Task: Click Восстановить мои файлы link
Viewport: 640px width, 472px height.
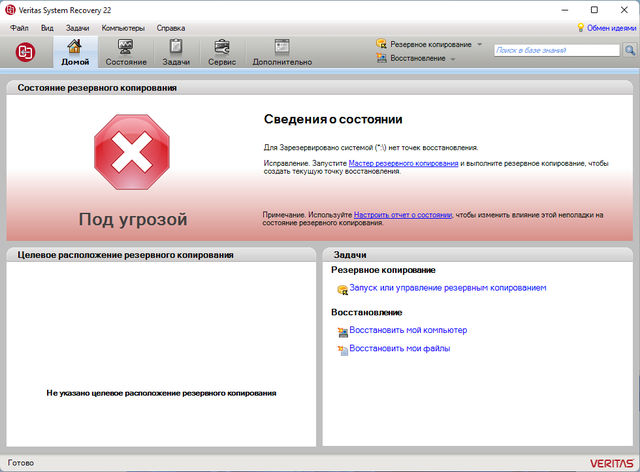Action: click(x=399, y=349)
